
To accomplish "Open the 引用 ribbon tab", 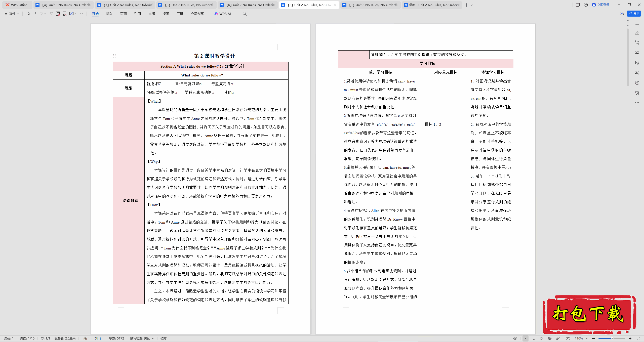I will pos(137,14).
